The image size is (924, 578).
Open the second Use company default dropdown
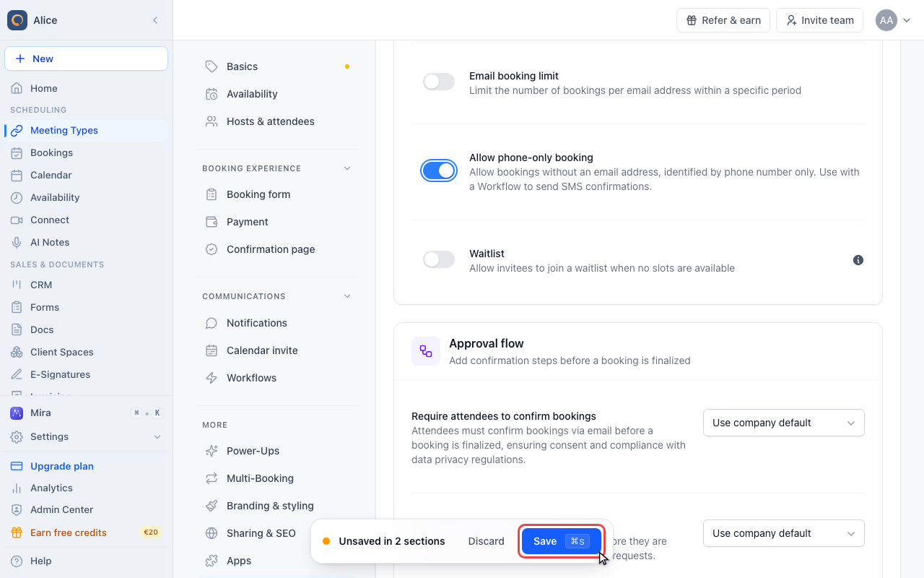(x=784, y=533)
